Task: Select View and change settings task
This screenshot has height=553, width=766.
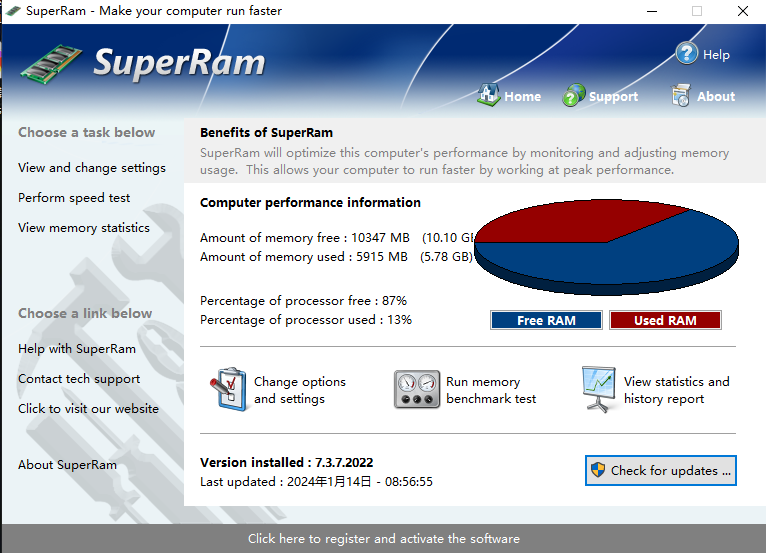Action: 92,168
